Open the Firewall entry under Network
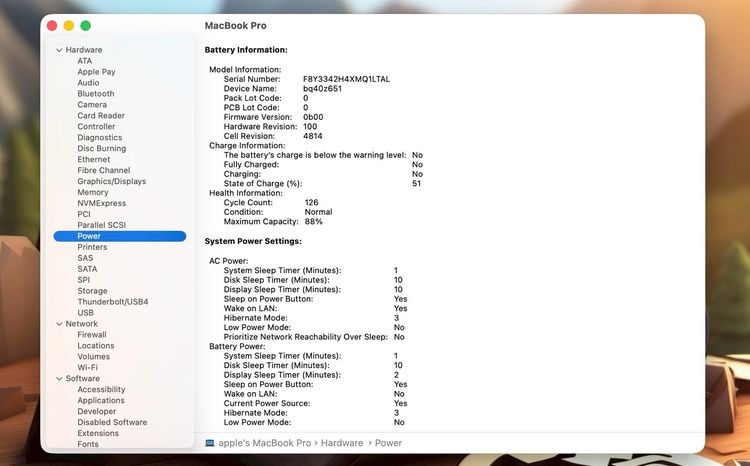This screenshot has width=750, height=466. pyautogui.click(x=92, y=335)
